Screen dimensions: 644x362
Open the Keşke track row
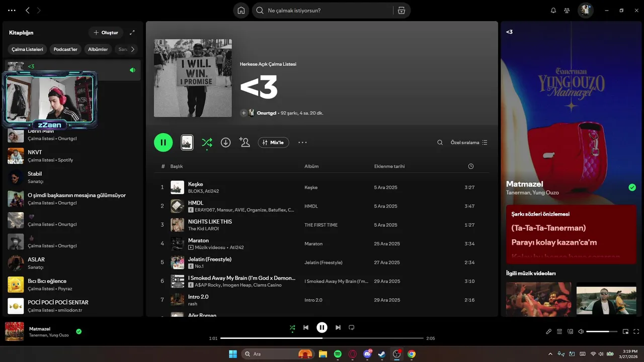321,188
